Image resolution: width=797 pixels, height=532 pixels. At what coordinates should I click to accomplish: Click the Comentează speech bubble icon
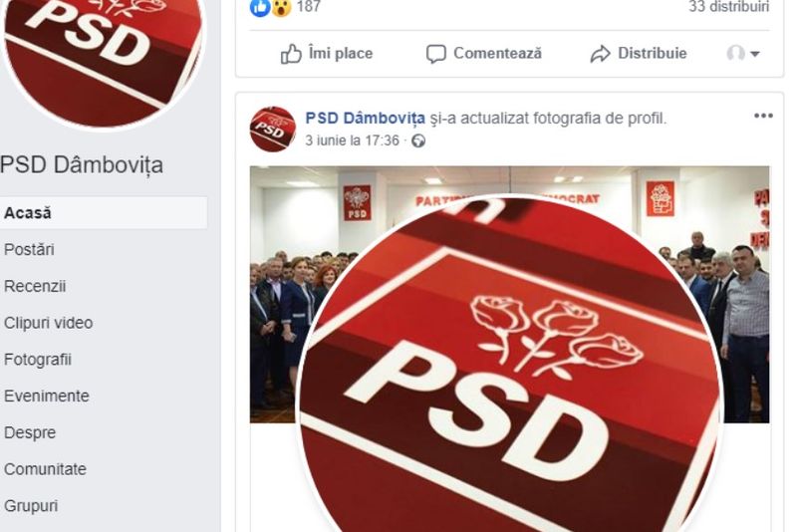coord(435,54)
